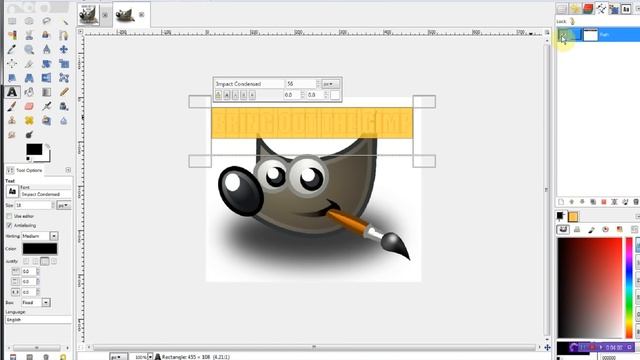Select the Shear tool

pos(12,78)
